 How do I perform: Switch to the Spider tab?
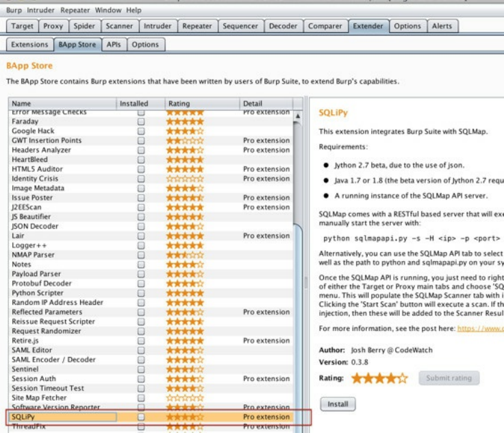coord(84,26)
